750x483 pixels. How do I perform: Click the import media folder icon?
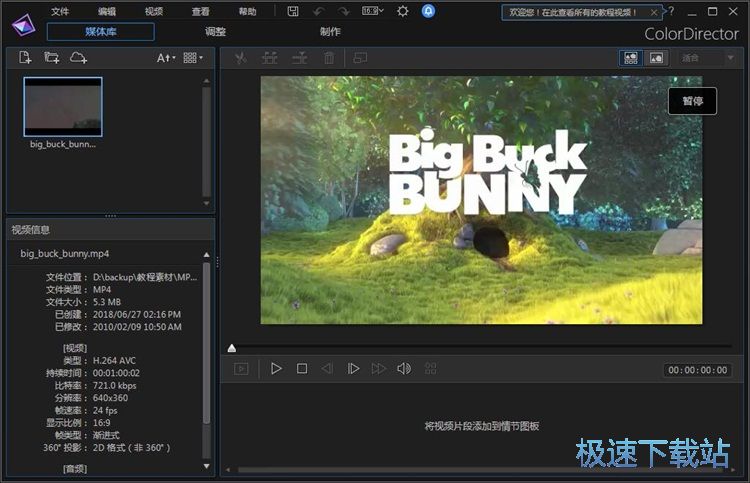pos(51,58)
